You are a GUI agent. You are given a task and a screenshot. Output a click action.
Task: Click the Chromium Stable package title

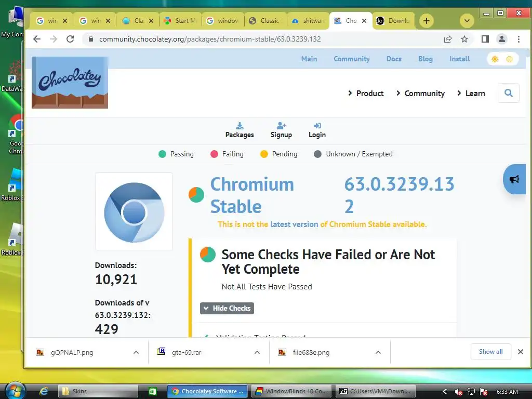(252, 195)
